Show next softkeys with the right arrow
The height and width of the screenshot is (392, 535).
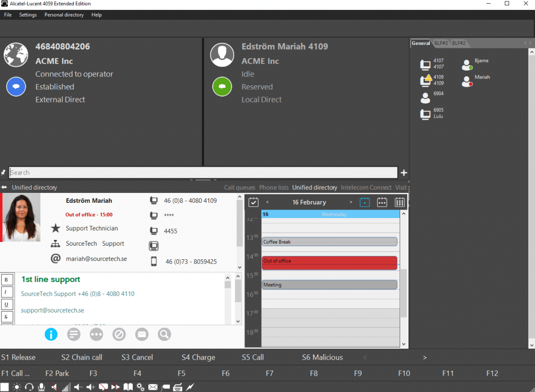tap(425, 358)
